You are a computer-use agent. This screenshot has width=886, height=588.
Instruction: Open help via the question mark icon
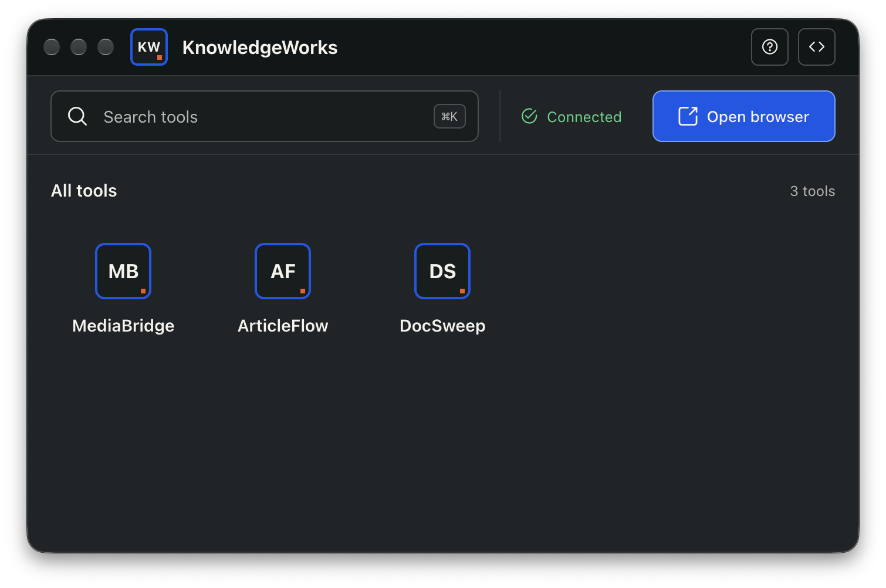click(770, 47)
